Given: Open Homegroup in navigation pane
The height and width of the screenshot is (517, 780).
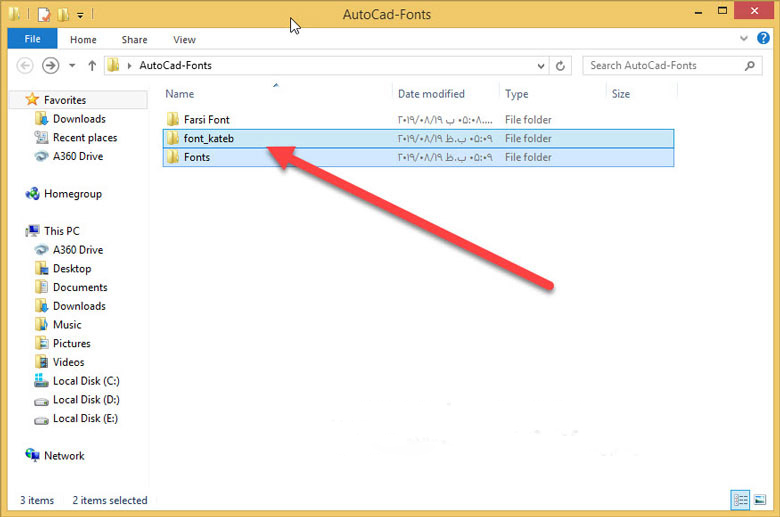Looking at the screenshot, I should tap(73, 194).
